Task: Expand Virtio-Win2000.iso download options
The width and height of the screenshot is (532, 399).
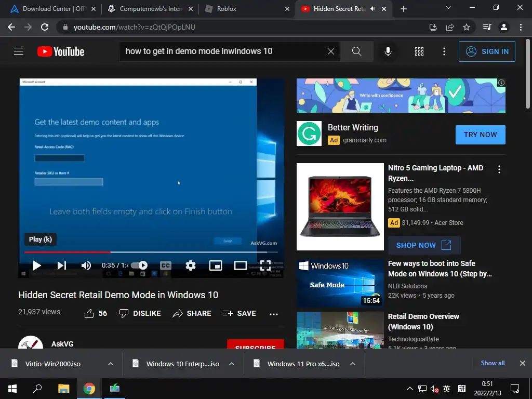Action: tap(111, 364)
